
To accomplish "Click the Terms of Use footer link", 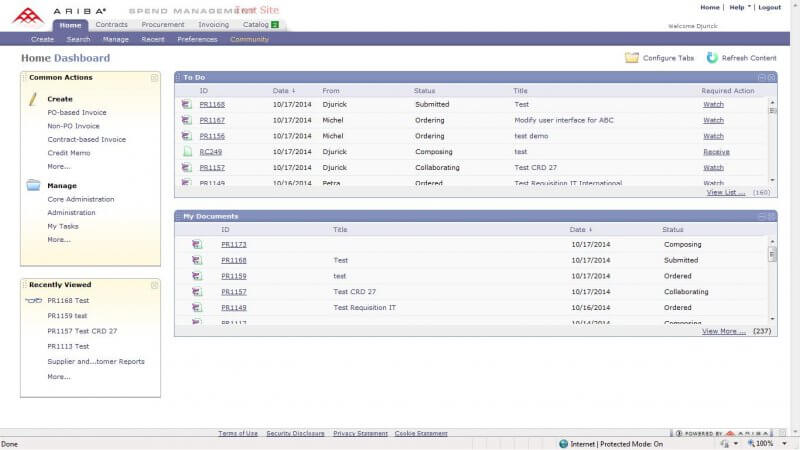I will [238, 433].
